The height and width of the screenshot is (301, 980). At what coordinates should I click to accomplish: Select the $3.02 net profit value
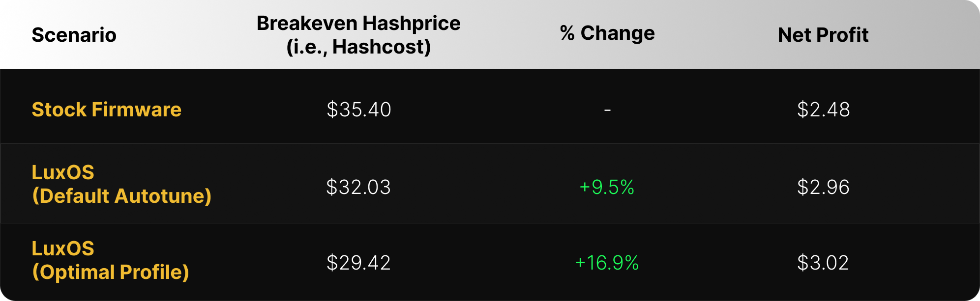coord(823,263)
